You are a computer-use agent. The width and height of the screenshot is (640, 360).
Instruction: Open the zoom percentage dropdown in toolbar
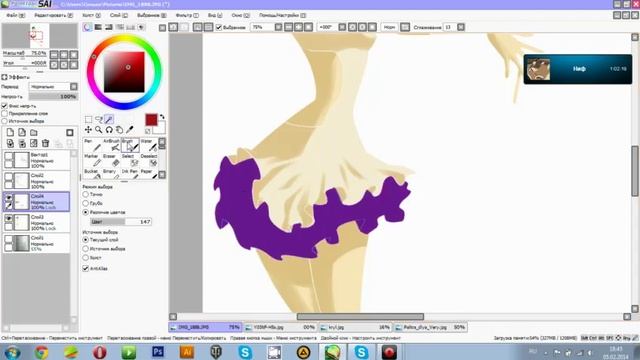[x=278, y=27]
